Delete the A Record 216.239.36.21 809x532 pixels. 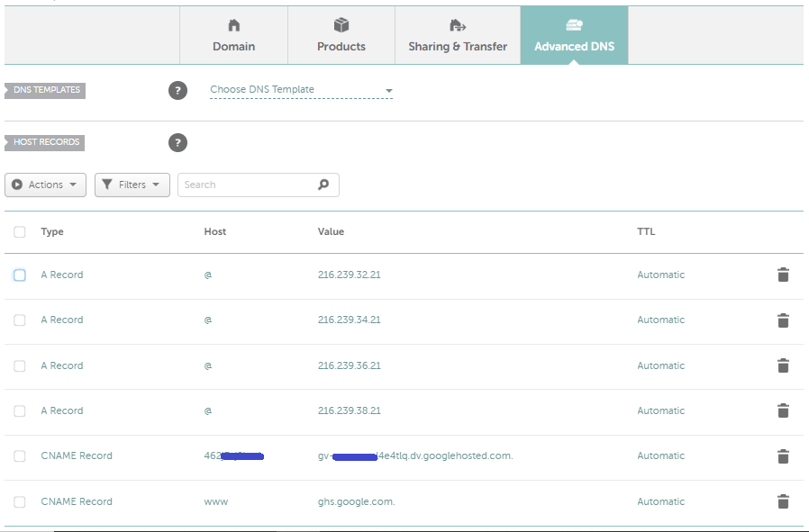[783, 365]
